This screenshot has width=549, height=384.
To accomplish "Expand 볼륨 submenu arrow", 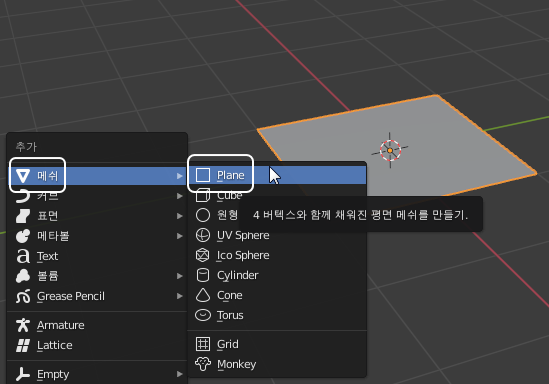I will [x=180, y=276].
